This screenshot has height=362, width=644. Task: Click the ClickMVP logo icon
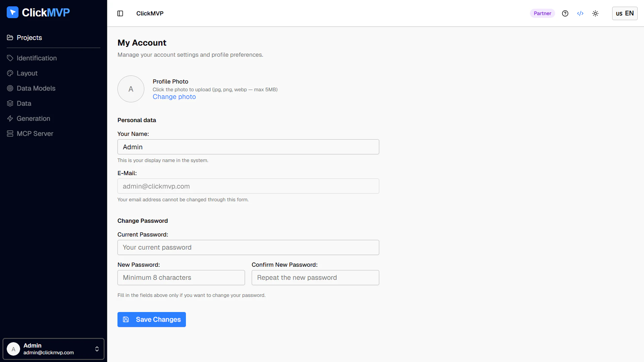[12, 12]
